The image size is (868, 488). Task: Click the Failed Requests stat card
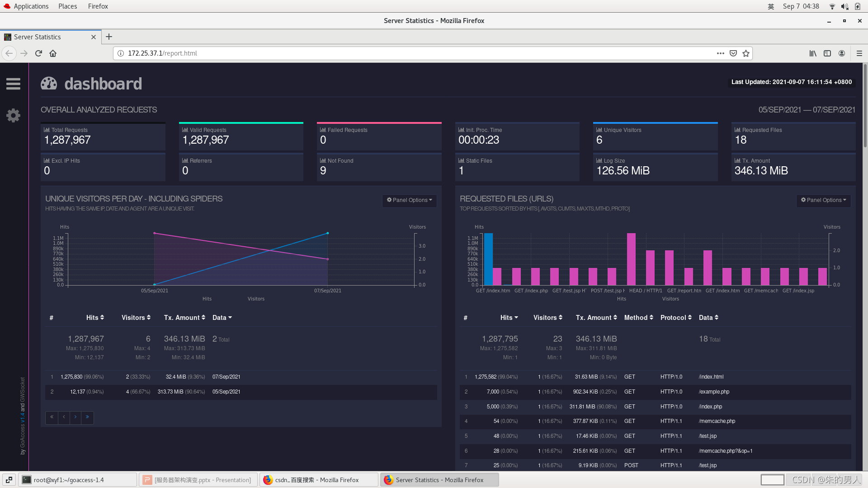point(379,136)
